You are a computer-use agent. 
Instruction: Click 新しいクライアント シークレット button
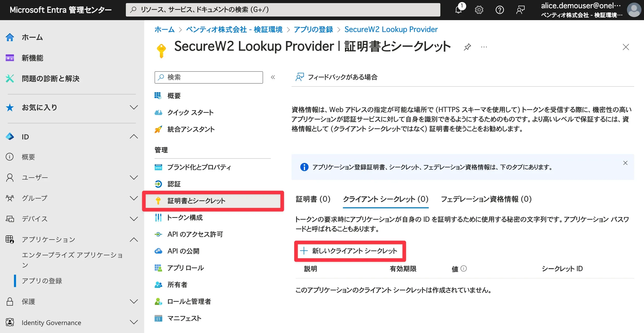350,251
